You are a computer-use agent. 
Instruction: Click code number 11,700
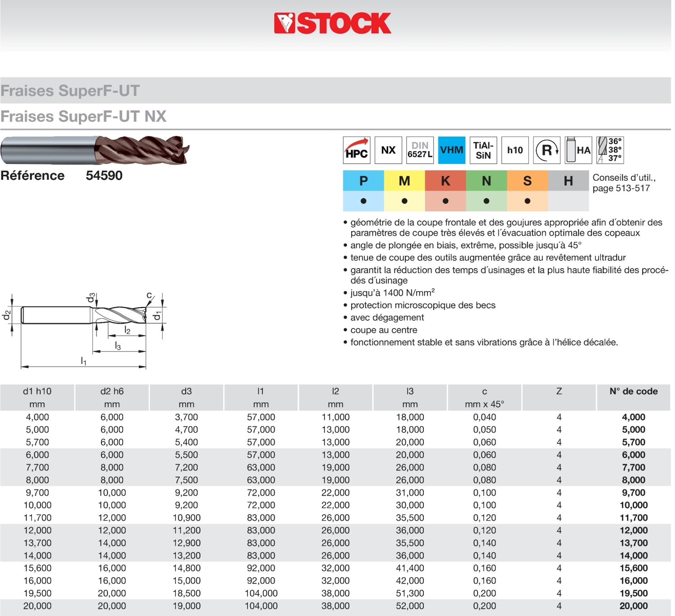[x=634, y=518]
